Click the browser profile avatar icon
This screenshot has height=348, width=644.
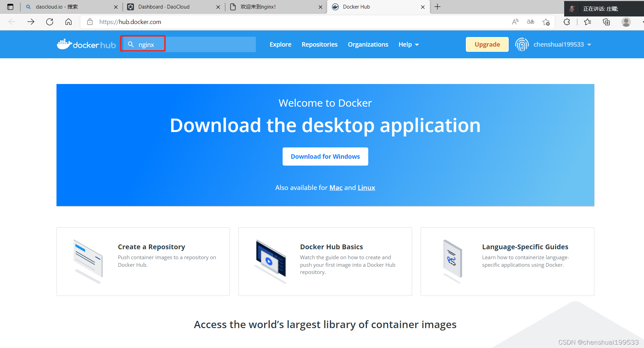(x=626, y=22)
